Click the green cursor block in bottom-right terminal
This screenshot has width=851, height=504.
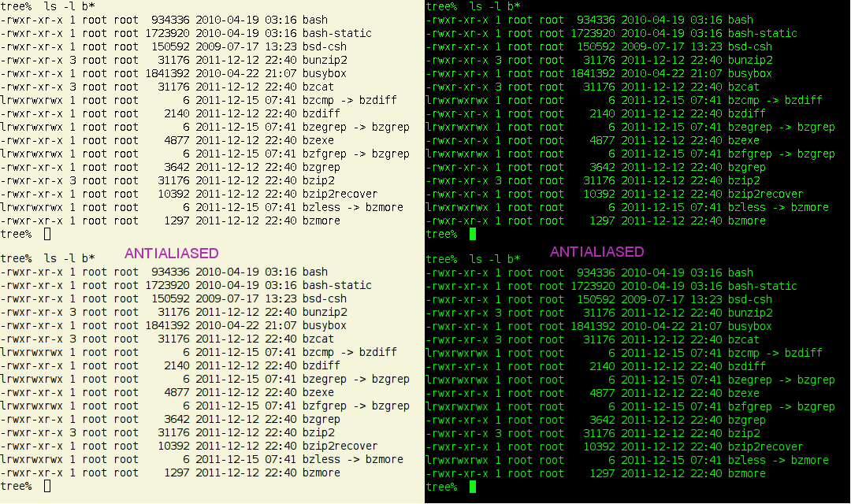(x=473, y=487)
